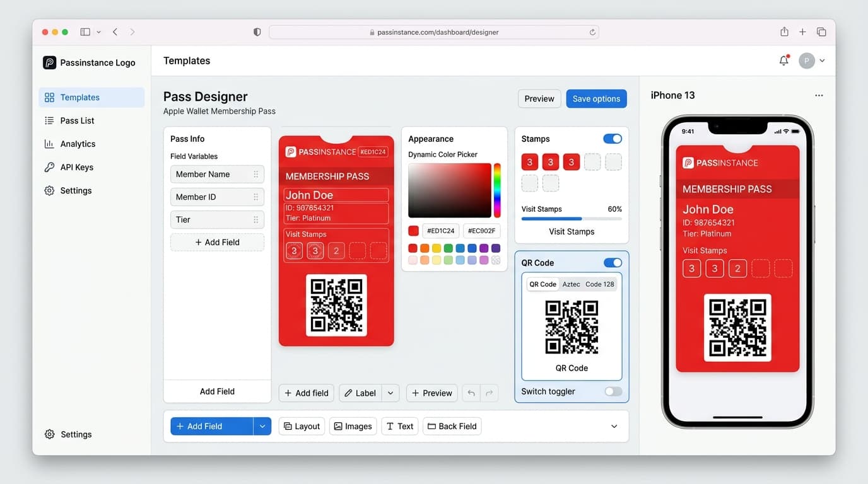Open the privacy shield icon near address bar
Image resolution: width=868 pixels, height=484 pixels.
[x=257, y=32]
